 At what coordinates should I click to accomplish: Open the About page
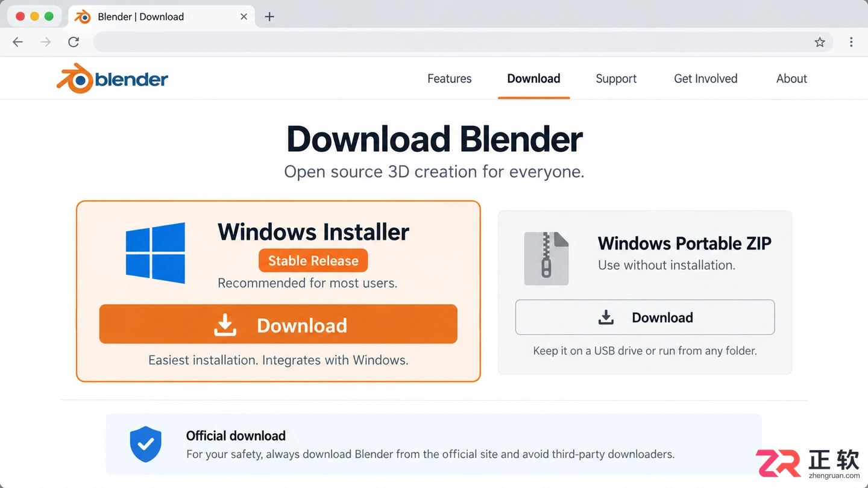791,78
